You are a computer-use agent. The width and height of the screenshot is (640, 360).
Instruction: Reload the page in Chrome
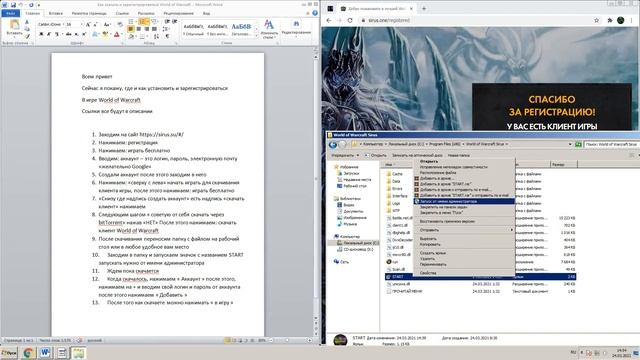[350, 20]
